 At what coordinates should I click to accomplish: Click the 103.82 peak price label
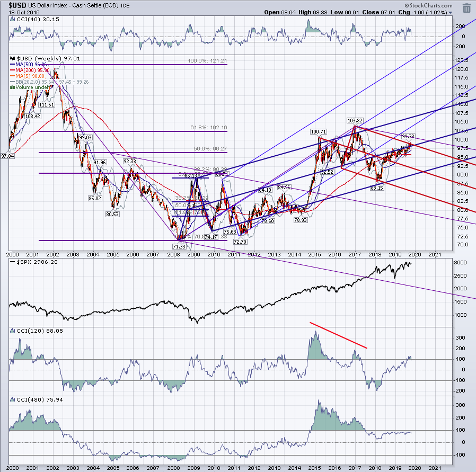(355, 120)
